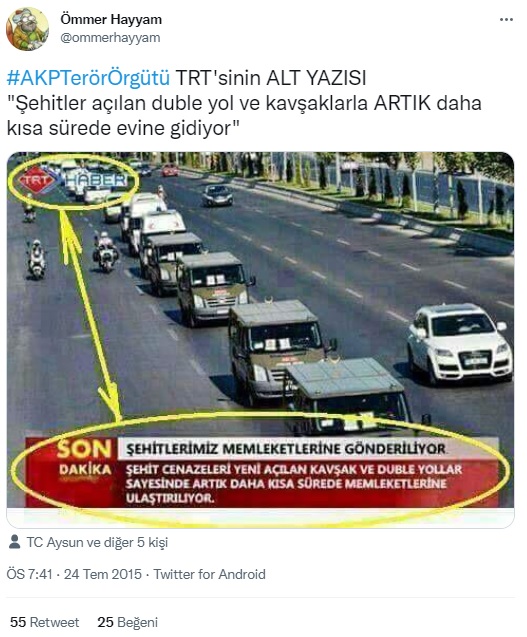Screen dimensions: 527x637
Task: Click the ŞEHİTLERİMİZ MEMLEKETLERİNE GÖNDERİLİYOR headline in image
Action: click(x=286, y=449)
